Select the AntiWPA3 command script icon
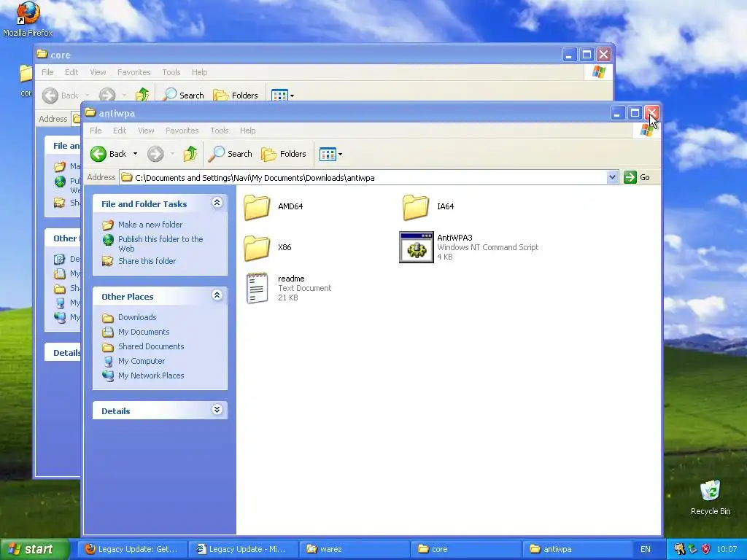 [x=417, y=247]
